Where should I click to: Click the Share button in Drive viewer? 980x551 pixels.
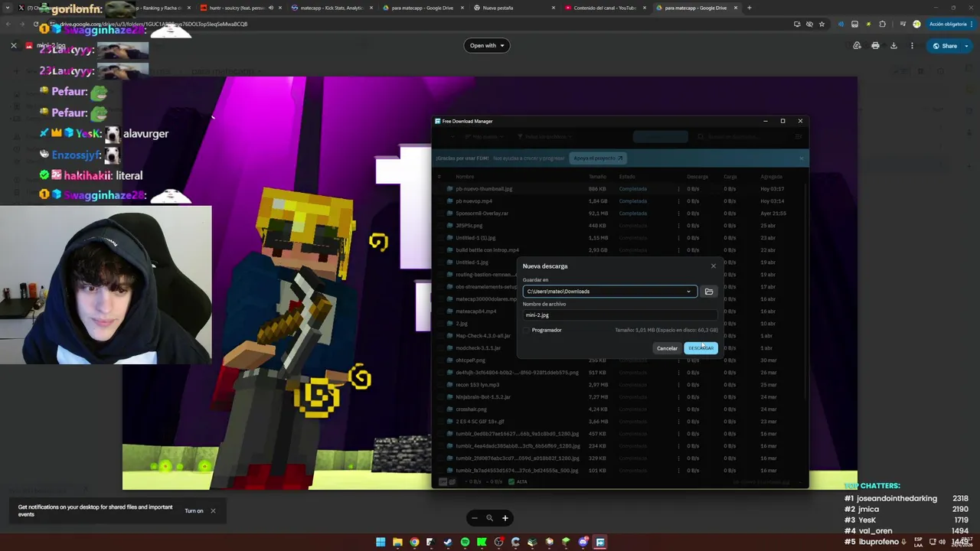(x=945, y=46)
